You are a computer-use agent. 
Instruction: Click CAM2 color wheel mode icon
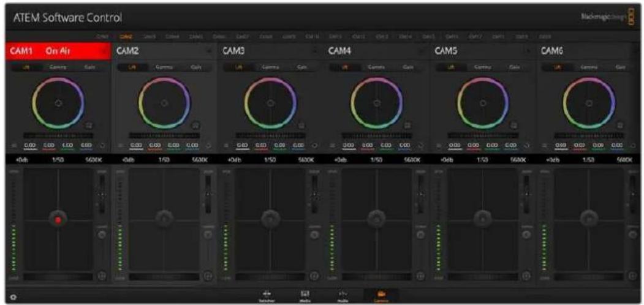pyautogui.click(x=196, y=126)
